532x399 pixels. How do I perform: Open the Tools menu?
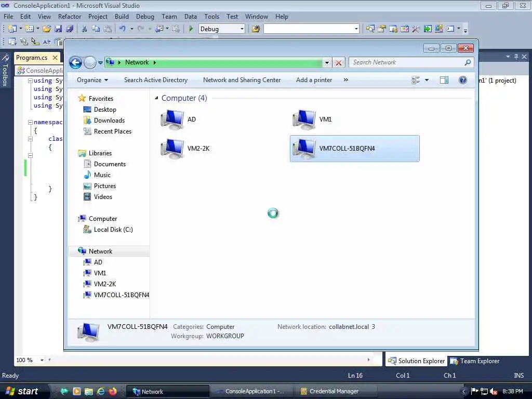tap(211, 17)
